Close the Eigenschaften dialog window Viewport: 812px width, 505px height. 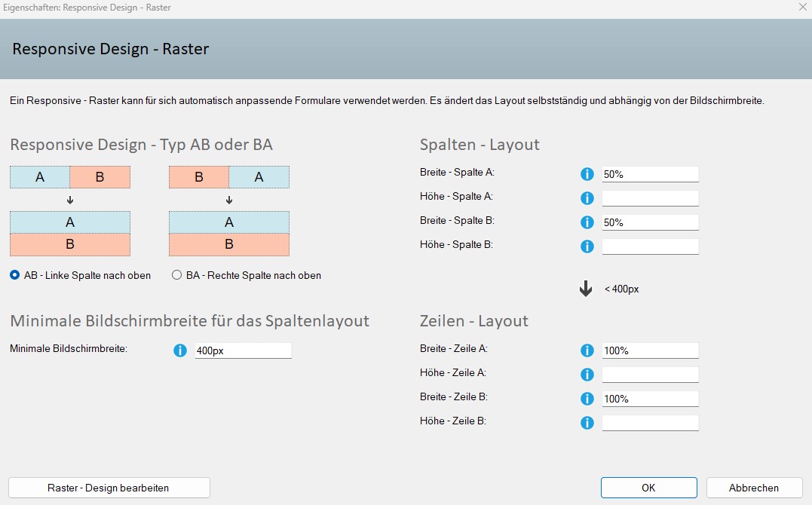click(801, 7)
